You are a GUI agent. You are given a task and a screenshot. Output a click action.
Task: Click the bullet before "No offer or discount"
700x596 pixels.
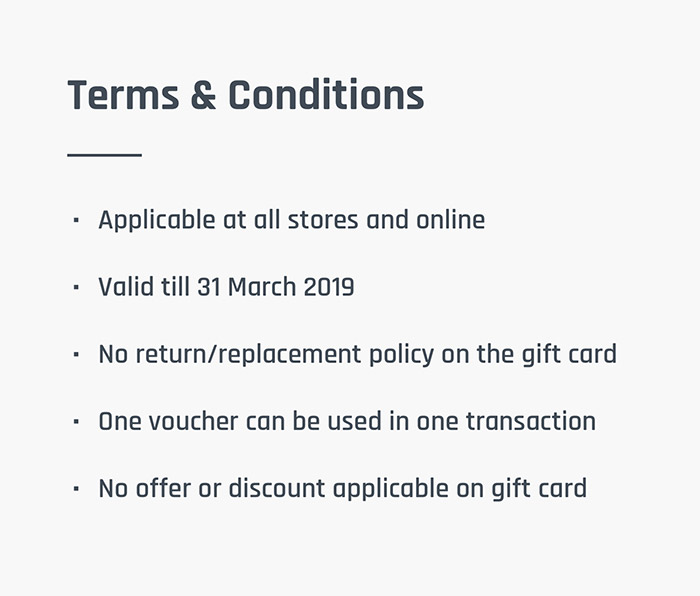76,489
